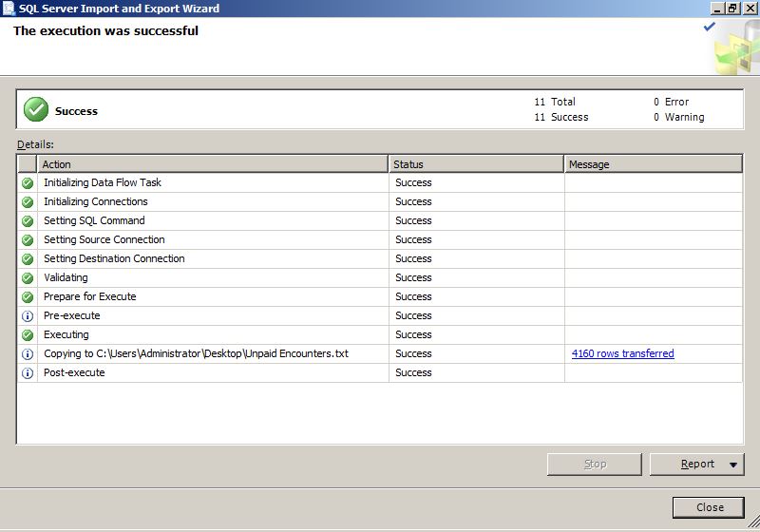Select the Validating row text
Image resolution: width=760 pixels, height=532 pixels.
66,277
